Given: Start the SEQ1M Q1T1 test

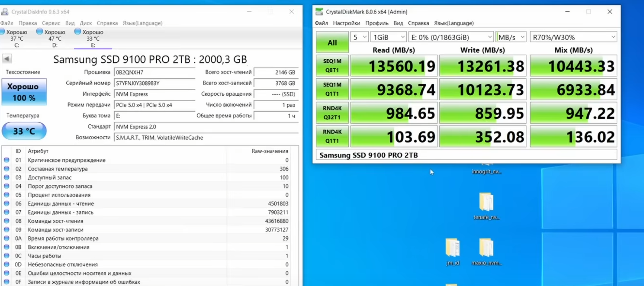Looking at the screenshot, I should (x=332, y=89).
